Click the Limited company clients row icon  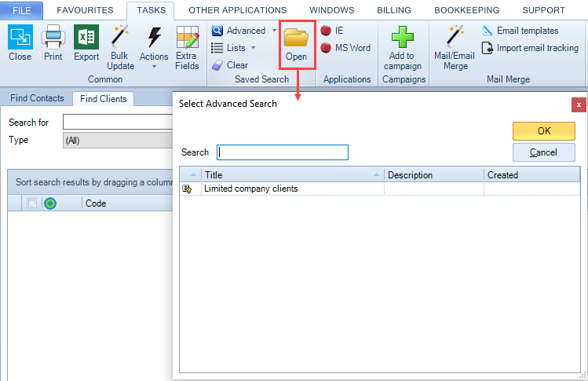click(x=187, y=189)
